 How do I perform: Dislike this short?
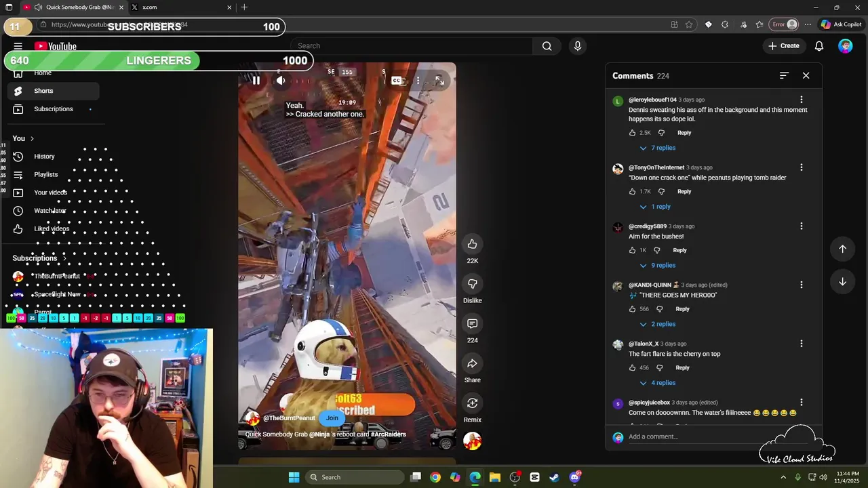[473, 284]
